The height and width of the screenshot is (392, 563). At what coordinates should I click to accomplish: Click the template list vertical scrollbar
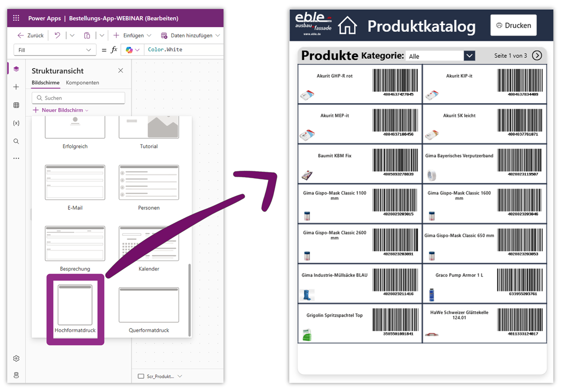pos(190,299)
